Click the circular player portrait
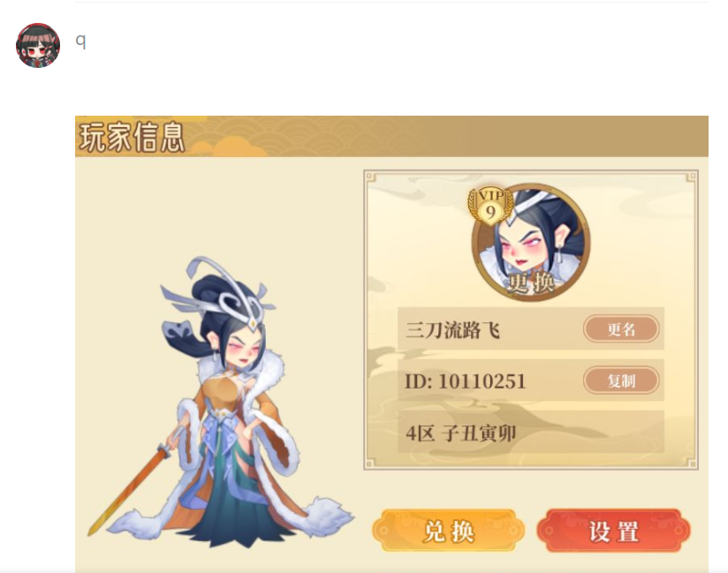 click(x=531, y=241)
